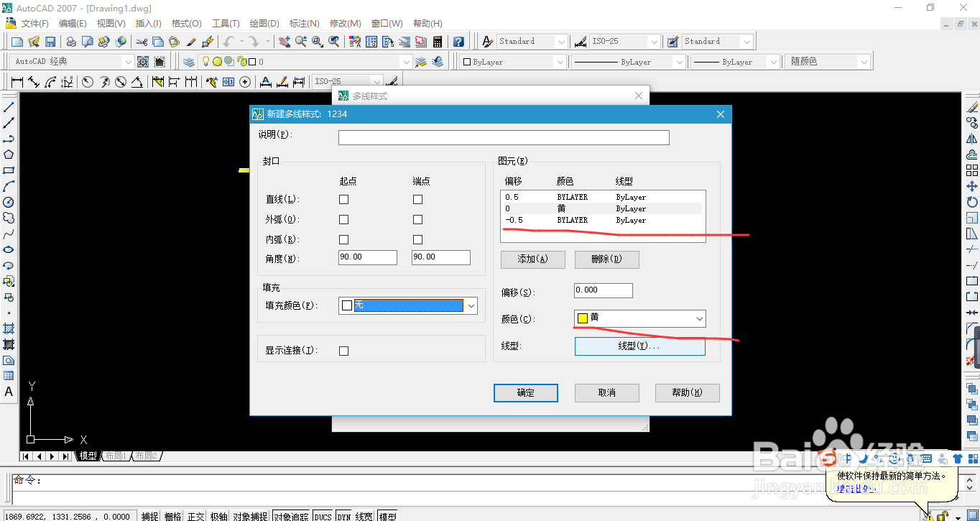Image resolution: width=980 pixels, height=521 pixels.
Task: Select the Linear dimension tool
Action: 17,82
